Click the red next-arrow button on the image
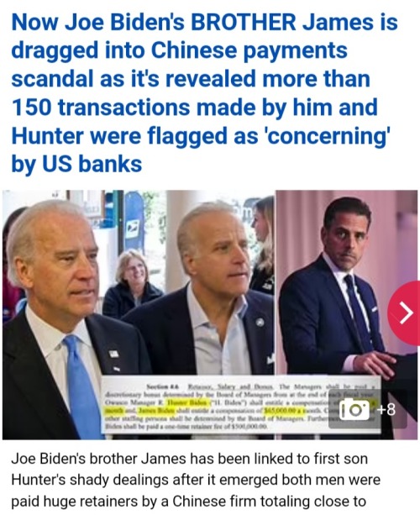Viewport: 420px width, 515px height. tap(405, 313)
